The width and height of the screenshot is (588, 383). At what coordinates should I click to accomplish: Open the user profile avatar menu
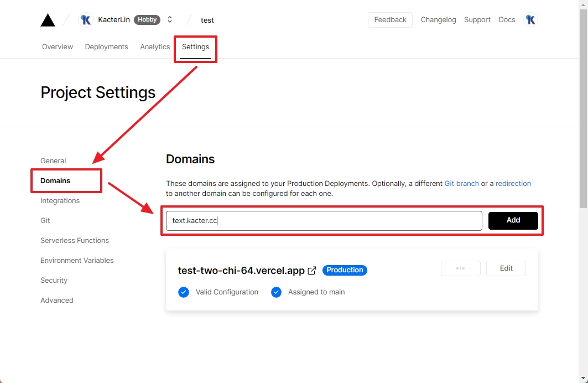tap(530, 20)
